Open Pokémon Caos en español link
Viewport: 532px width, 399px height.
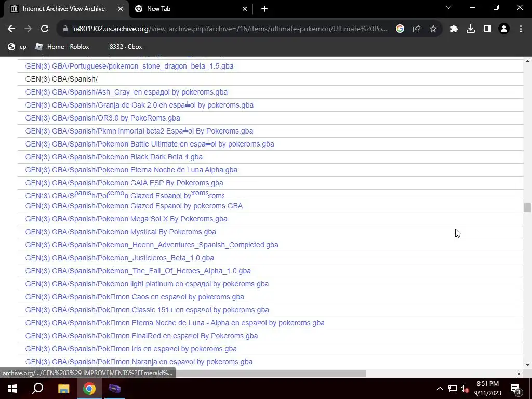(x=135, y=297)
